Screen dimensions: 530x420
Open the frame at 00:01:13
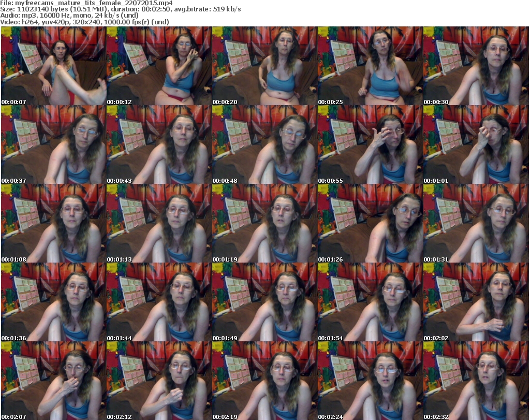[x=159, y=224]
